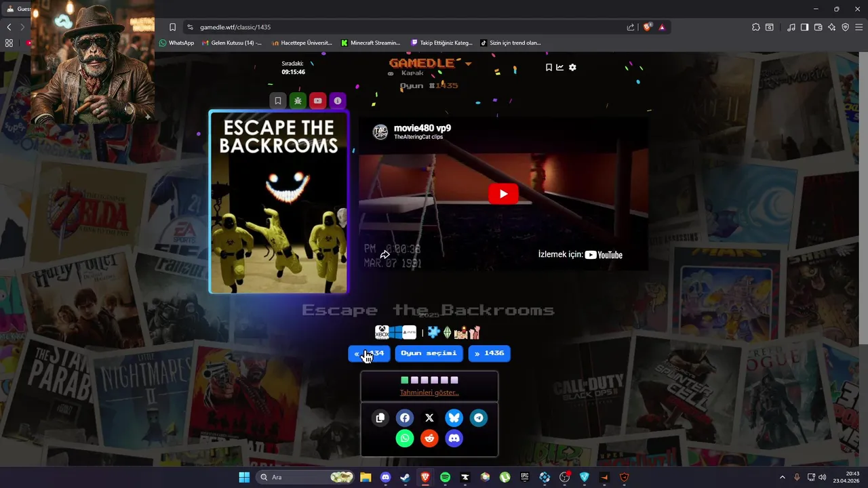Share result on Telegram
Viewport: 868px width, 488px height.
tap(479, 418)
